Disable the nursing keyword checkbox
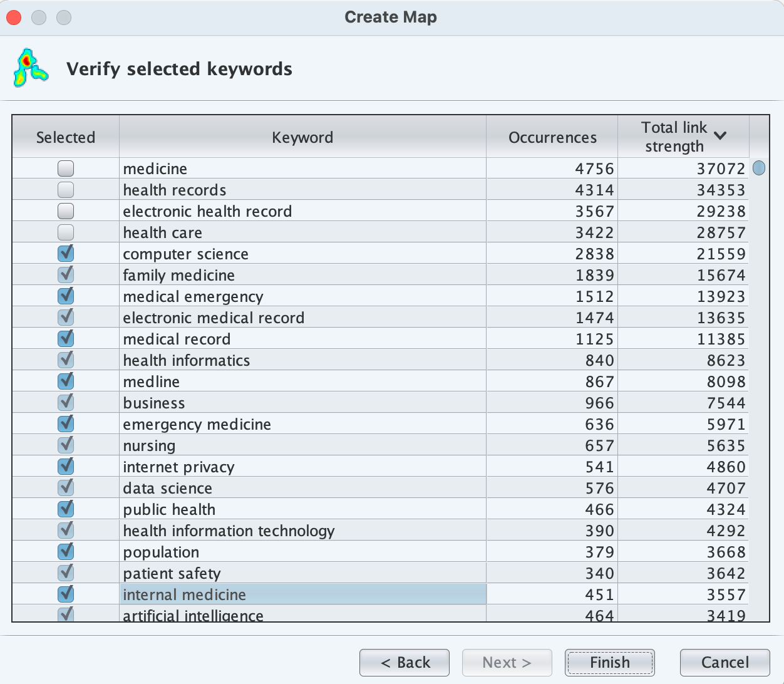 click(x=66, y=445)
